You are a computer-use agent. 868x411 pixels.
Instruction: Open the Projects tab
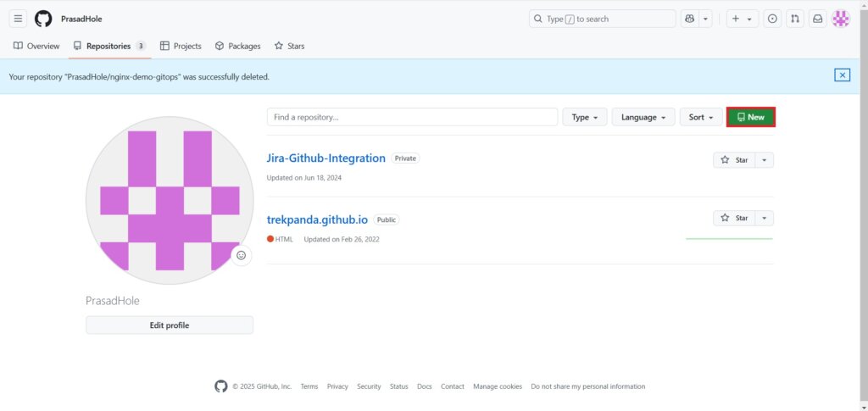click(x=181, y=46)
